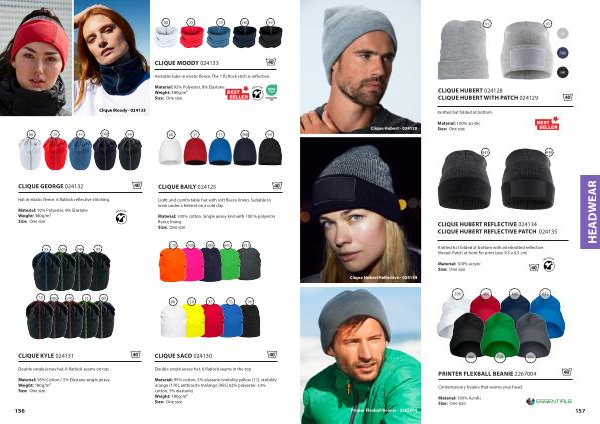
Task: Click the Essentials logo near Printer Flexball Beanie
Action: (x=549, y=401)
